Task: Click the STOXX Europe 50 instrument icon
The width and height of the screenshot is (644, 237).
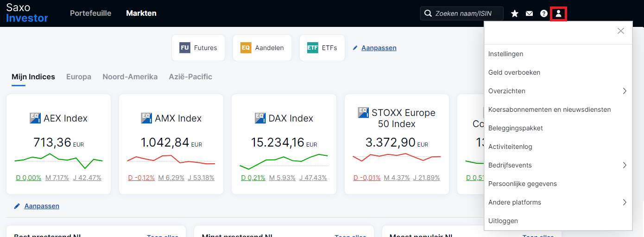Action: (363, 112)
